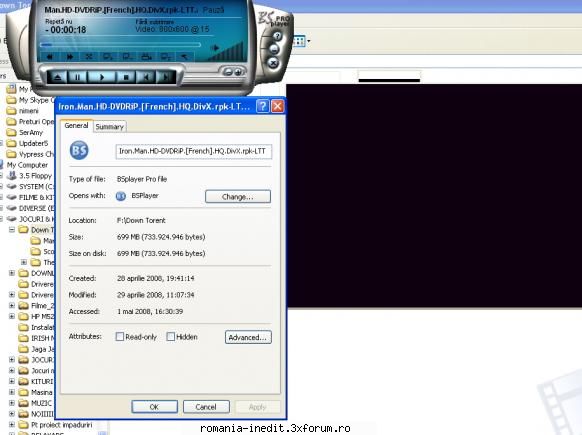
Task: Select the Jaga Ja folder
Action: pos(37,349)
